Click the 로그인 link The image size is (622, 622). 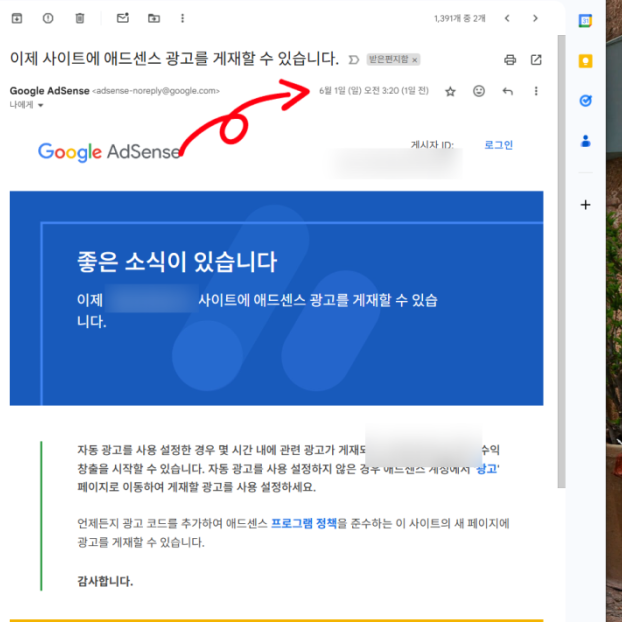point(498,145)
